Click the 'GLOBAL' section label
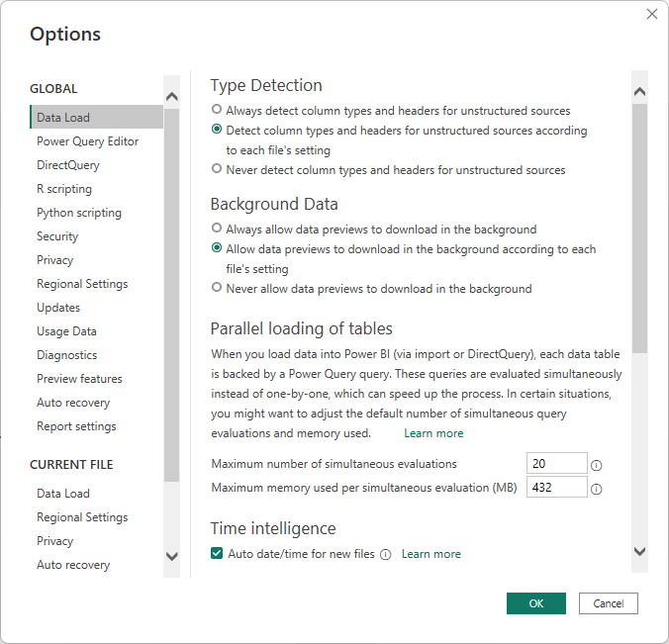Viewport: 669px width, 644px height. pyautogui.click(x=53, y=89)
